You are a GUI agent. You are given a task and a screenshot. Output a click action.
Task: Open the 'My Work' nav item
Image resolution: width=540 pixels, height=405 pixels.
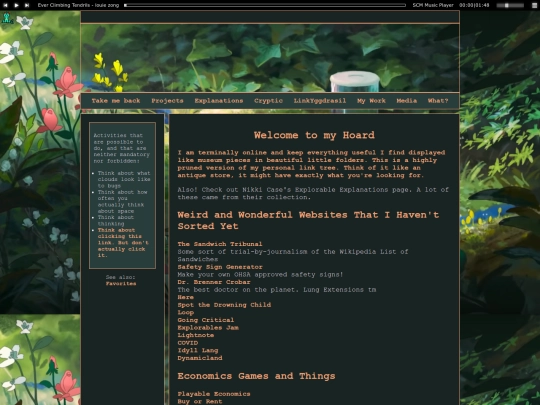click(371, 101)
